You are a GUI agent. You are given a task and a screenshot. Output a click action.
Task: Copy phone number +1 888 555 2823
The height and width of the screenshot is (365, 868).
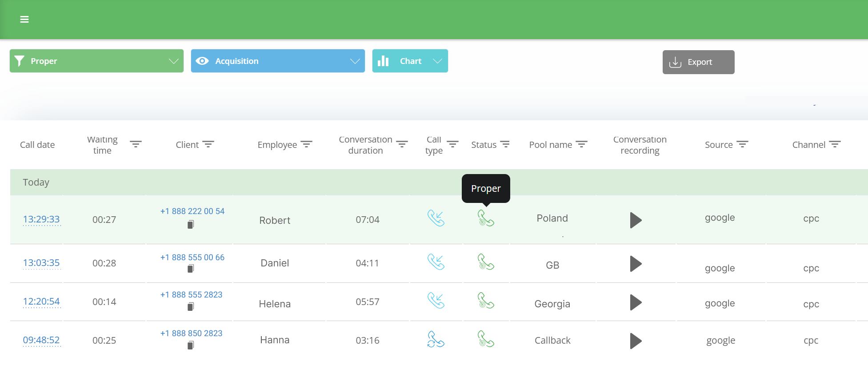tap(191, 306)
